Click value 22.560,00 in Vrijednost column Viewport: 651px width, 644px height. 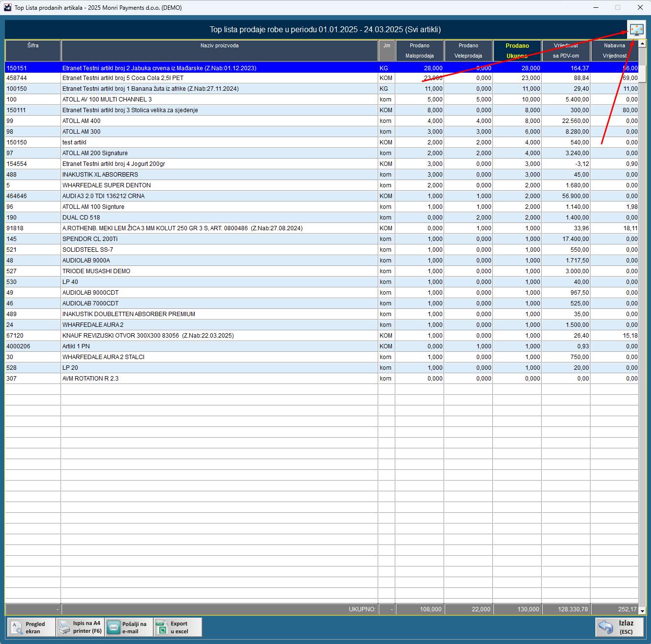tap(575, 121)
